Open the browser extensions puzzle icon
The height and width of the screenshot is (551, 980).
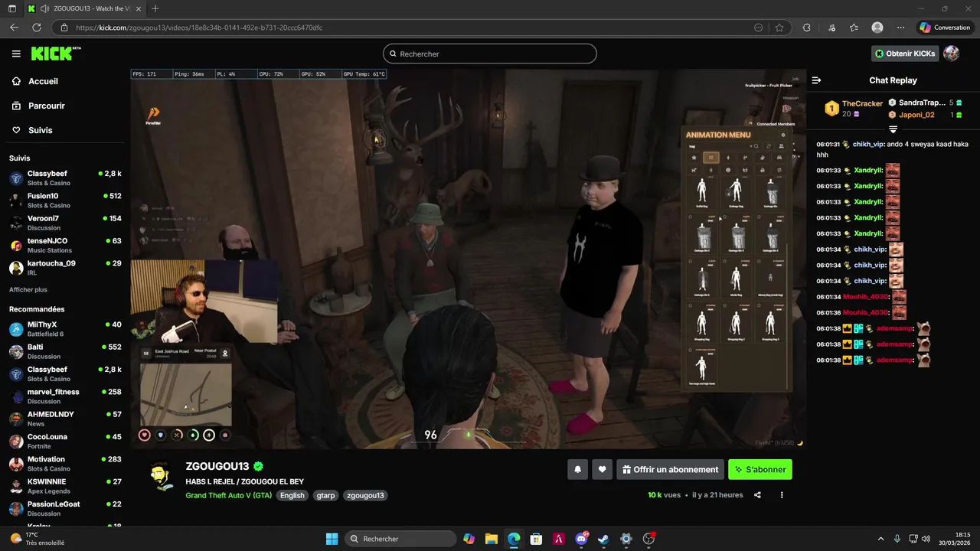pos(806,28)
